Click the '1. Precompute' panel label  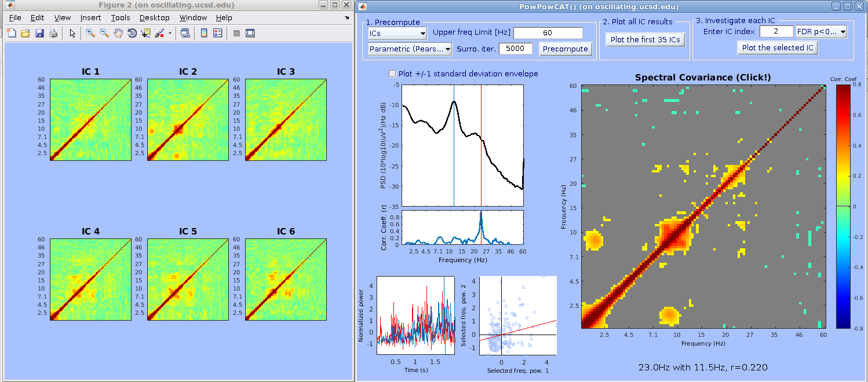tap(393, 21)
